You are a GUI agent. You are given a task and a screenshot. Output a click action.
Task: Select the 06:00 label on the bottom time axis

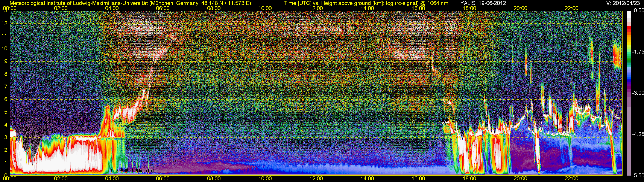click(163, 179)
